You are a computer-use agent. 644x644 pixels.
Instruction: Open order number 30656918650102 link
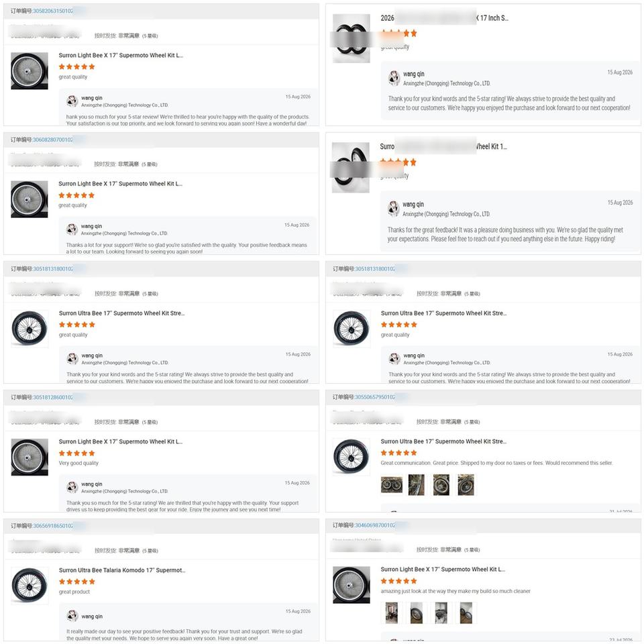(52, 526)
